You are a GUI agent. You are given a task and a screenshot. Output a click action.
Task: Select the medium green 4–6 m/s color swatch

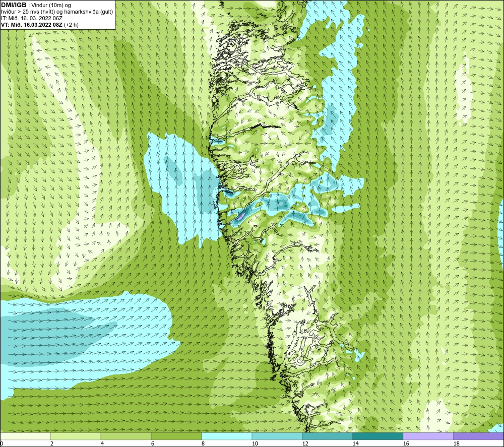126,436
